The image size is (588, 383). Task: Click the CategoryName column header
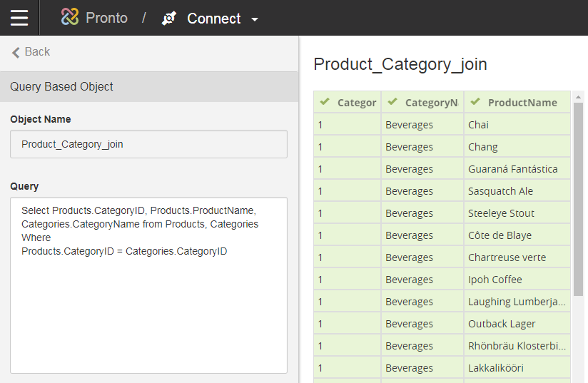point(431,102)
